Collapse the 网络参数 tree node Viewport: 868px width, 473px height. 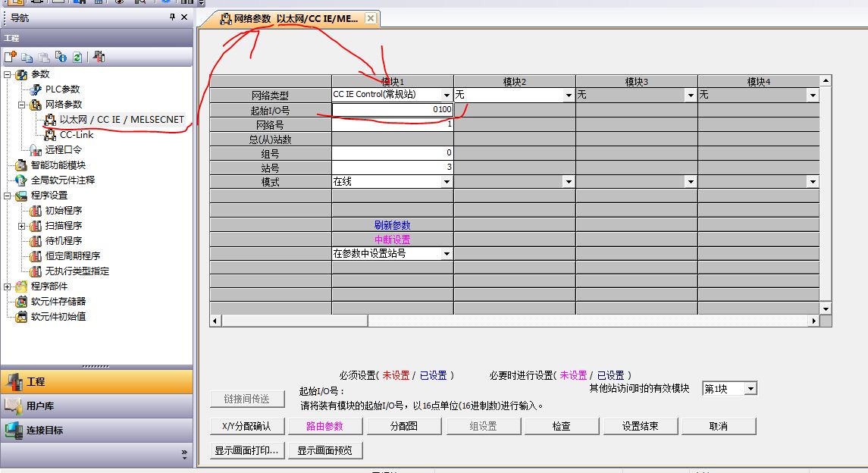22,104
